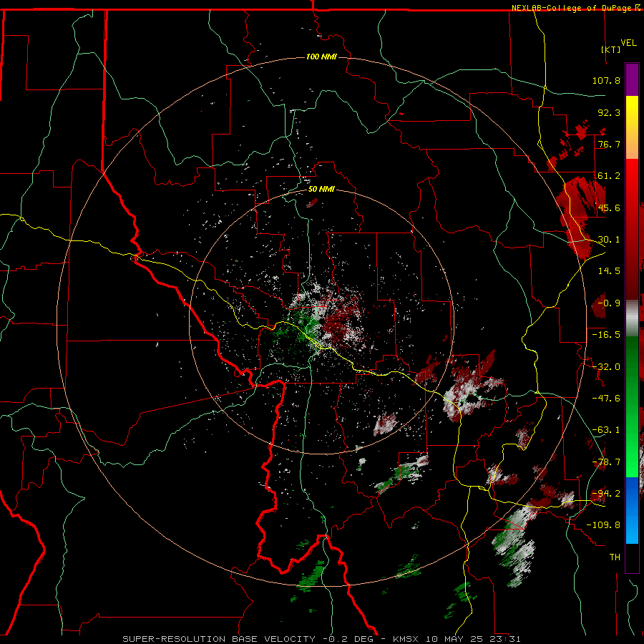
Task: Click the -32.0 velocity scale value
Action: point(606,367)
